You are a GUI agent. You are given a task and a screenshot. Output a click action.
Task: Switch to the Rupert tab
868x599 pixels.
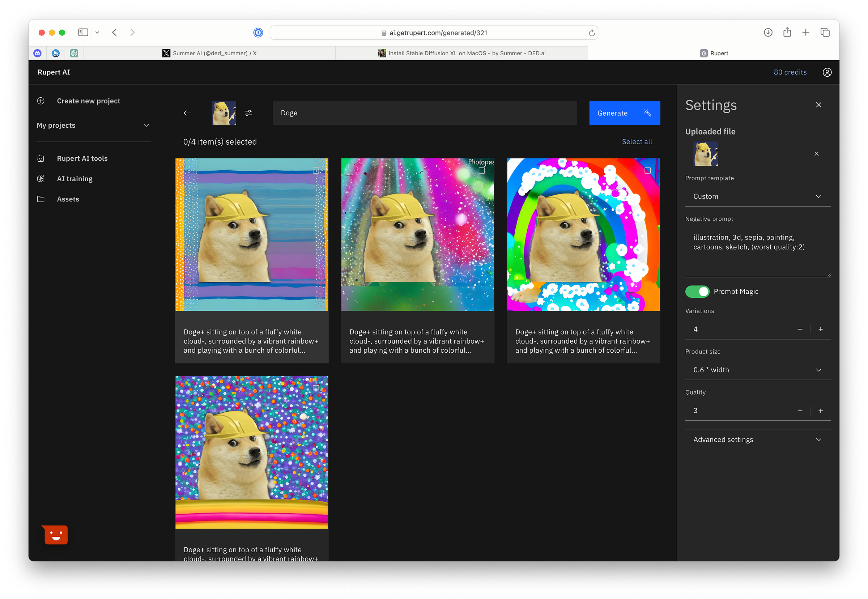(714, 53)
